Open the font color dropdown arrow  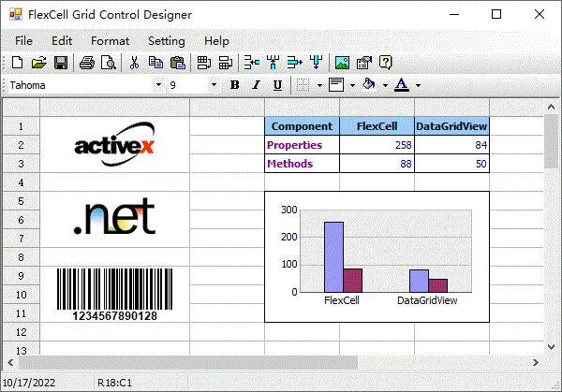418,85
